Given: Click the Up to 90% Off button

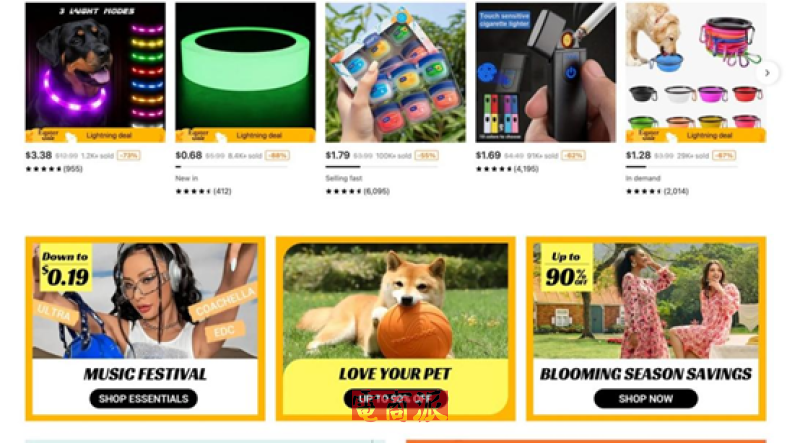Looking at the screenshot, I should [395, 399].
